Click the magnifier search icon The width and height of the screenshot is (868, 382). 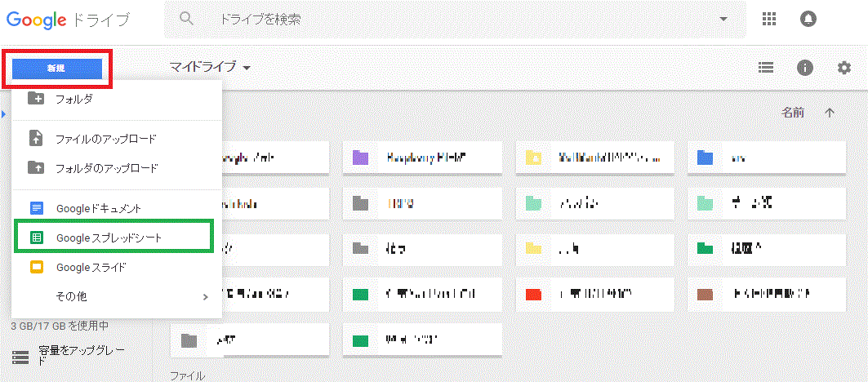[x=187, y=19]
